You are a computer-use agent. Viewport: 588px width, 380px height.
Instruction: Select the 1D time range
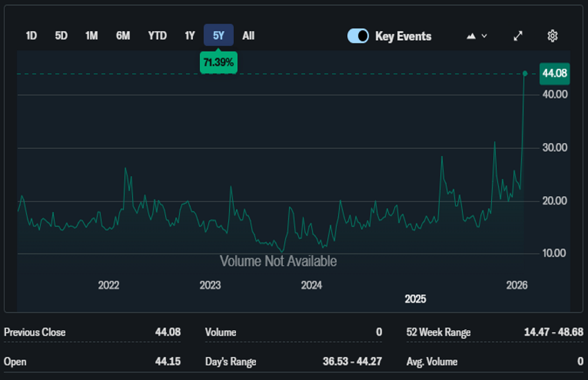[31, 36]
